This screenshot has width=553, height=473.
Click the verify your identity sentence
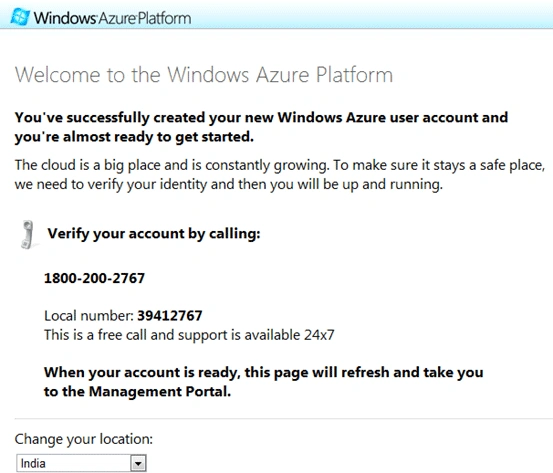coord(229,184)
